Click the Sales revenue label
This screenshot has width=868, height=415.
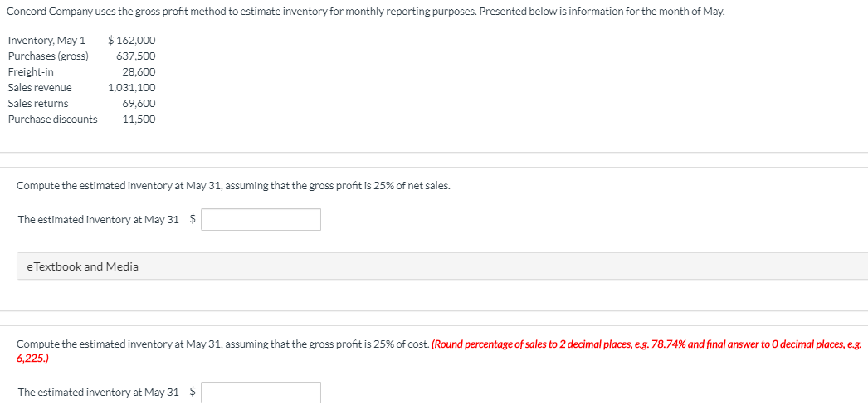(40, 88)
